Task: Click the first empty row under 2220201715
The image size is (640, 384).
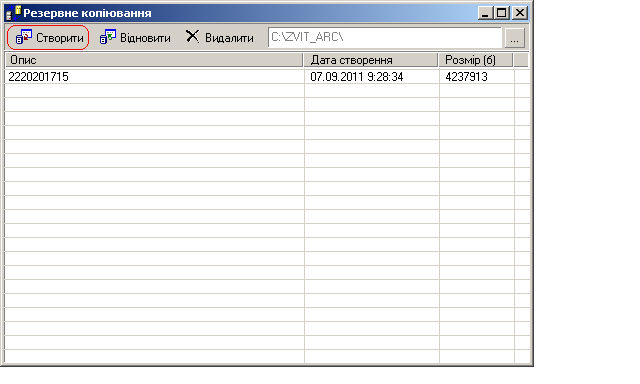Action: (267, 91)
